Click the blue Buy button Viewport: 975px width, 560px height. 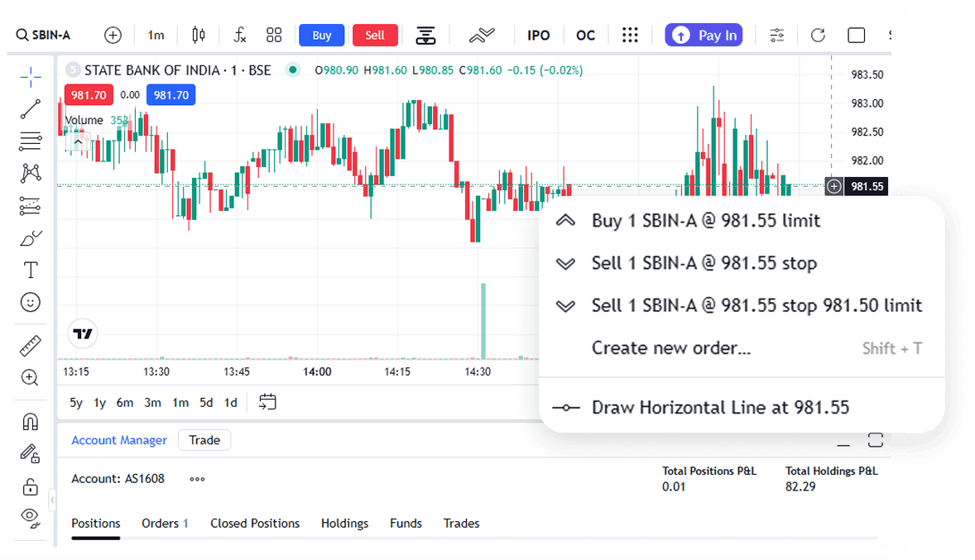pyautogui.click(x=321, y=35)
